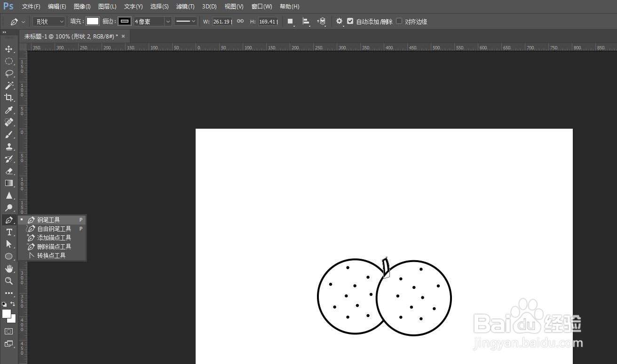Open the Edit menu (编辑)

57,7
